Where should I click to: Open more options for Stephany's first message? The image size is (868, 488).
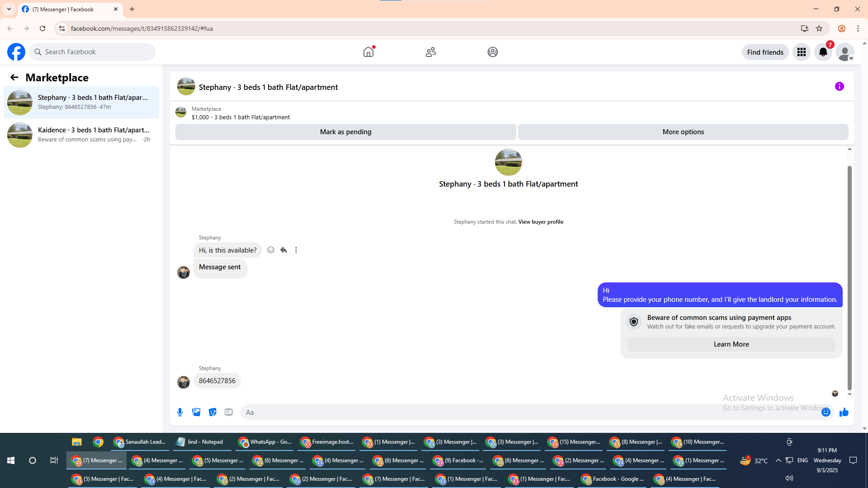point(296,250)
